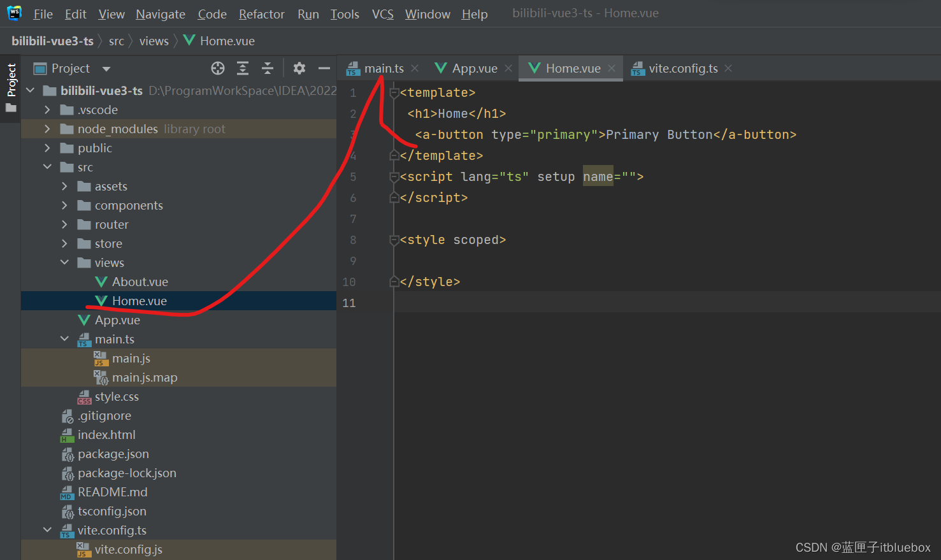Switch to the App.vue editor tab
941x560 pixels.
click(x=474, y=68)
